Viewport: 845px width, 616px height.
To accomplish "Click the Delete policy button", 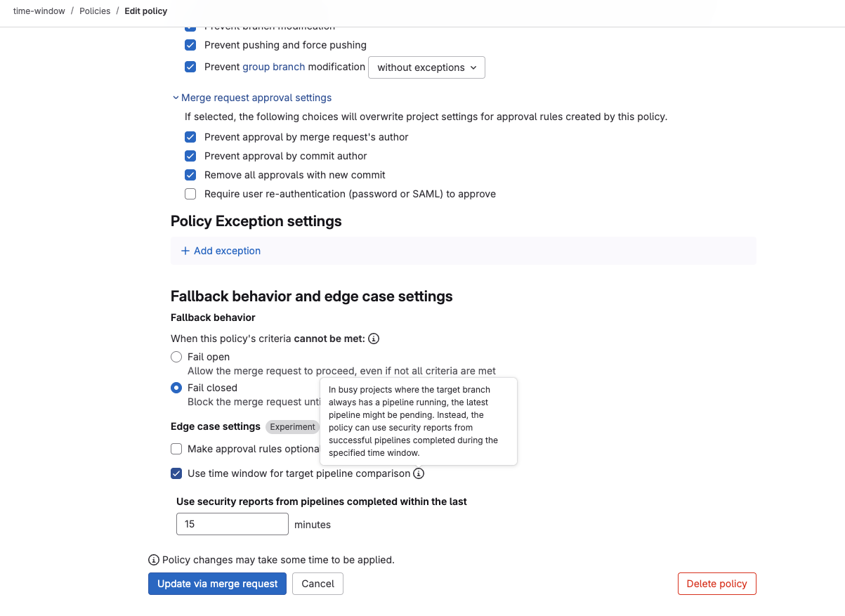I will 716,584.
